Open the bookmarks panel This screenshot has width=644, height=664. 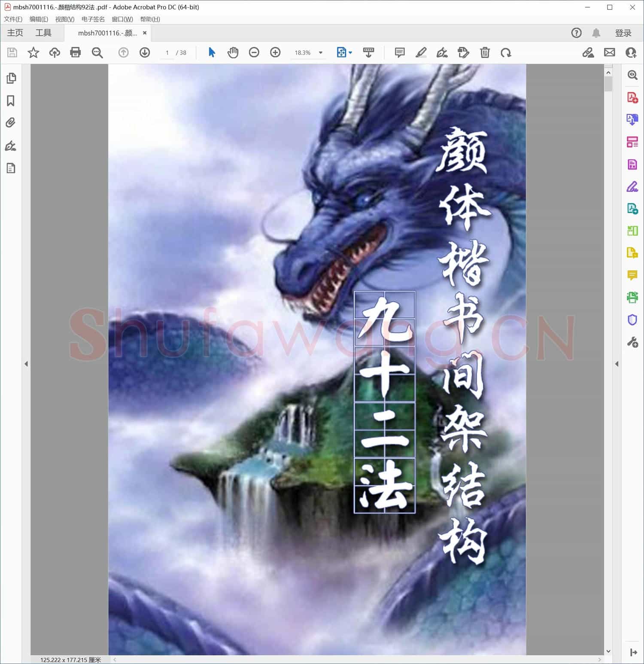point(11,101)
